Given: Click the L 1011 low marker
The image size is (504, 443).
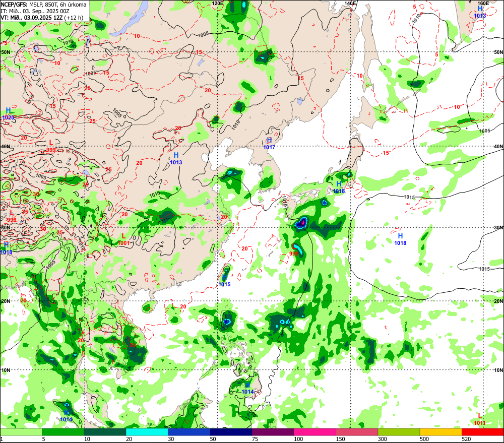Looking at the screenshot, I should pos(480,419).
